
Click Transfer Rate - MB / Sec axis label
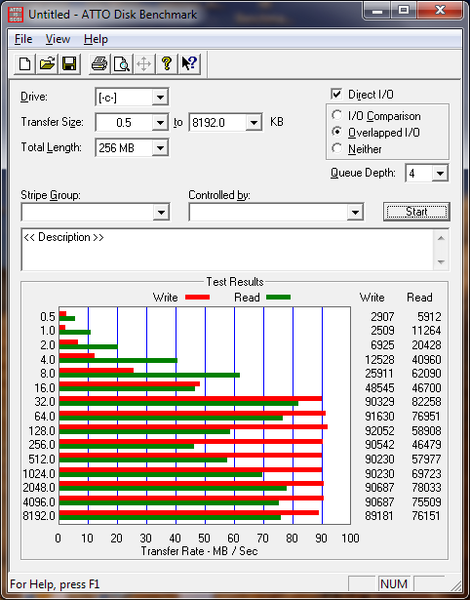coord(199,551)
